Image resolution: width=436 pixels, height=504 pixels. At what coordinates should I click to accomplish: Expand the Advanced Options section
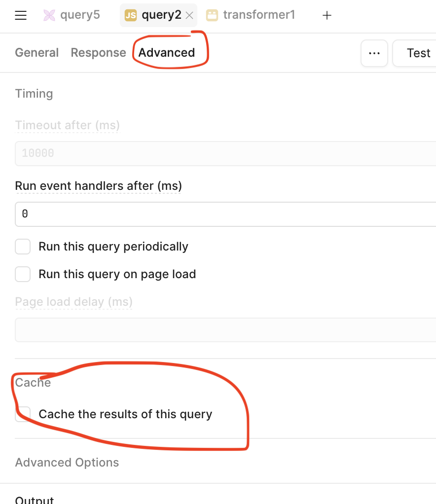[67, 463]
